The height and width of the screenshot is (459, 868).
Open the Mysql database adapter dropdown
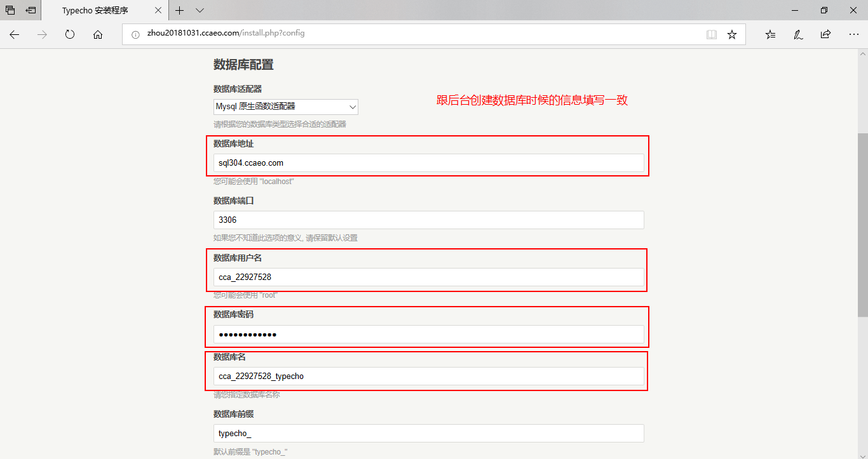tap(285, 107)
